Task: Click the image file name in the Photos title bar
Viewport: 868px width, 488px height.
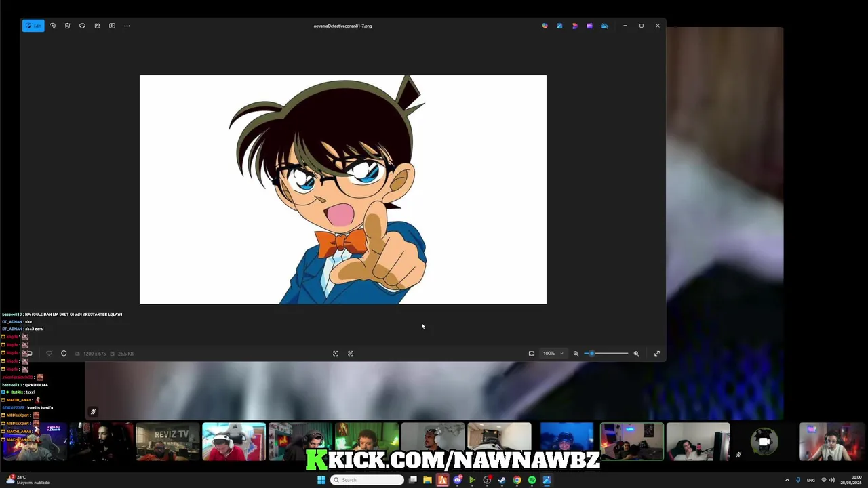Action: tap(342, 26)
